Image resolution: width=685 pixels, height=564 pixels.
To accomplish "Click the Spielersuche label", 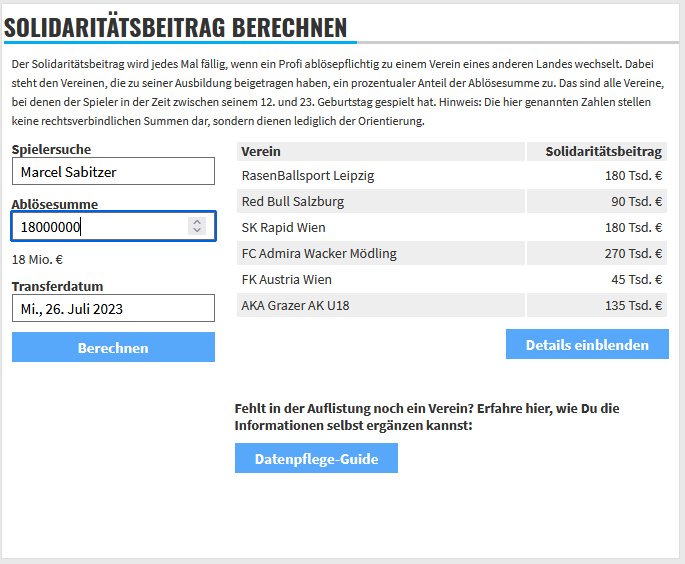I will point(52,149).
